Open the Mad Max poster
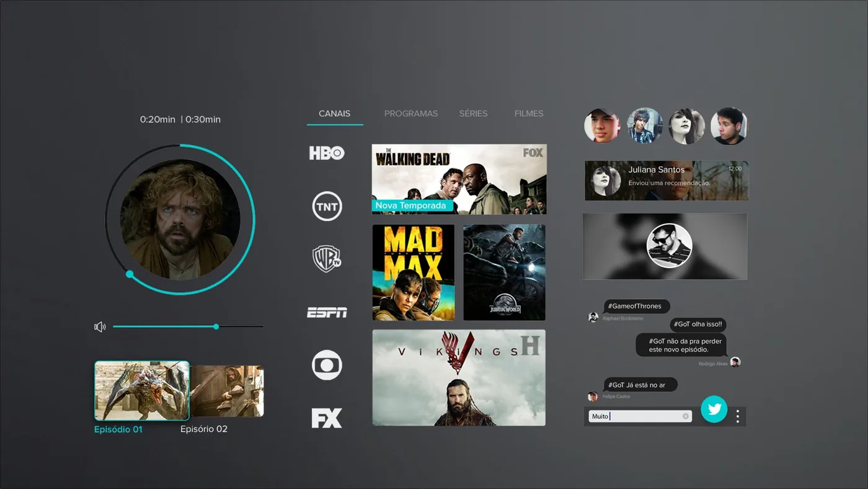868x489 pixels. coord(414,272)
